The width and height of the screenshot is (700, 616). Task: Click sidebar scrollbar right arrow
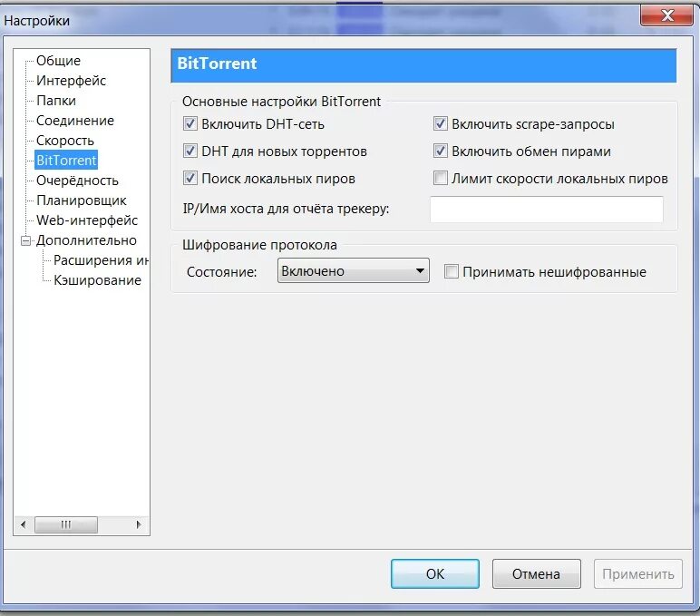139,524
